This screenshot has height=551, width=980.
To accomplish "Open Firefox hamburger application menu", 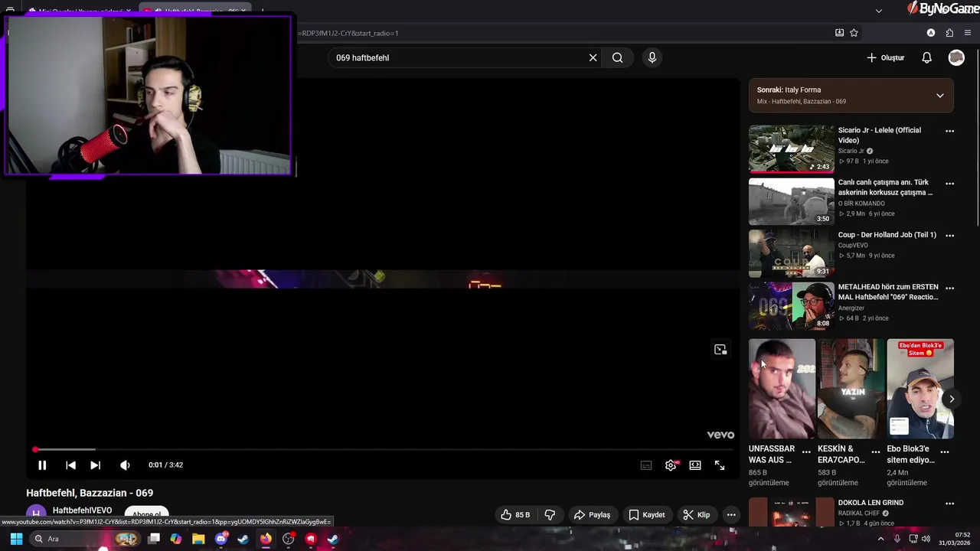I will [x=968, y=33].
